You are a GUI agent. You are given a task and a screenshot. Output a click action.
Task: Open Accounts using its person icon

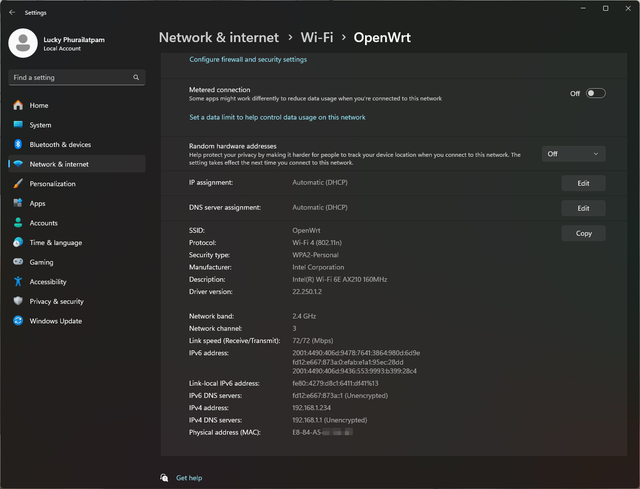18,223
